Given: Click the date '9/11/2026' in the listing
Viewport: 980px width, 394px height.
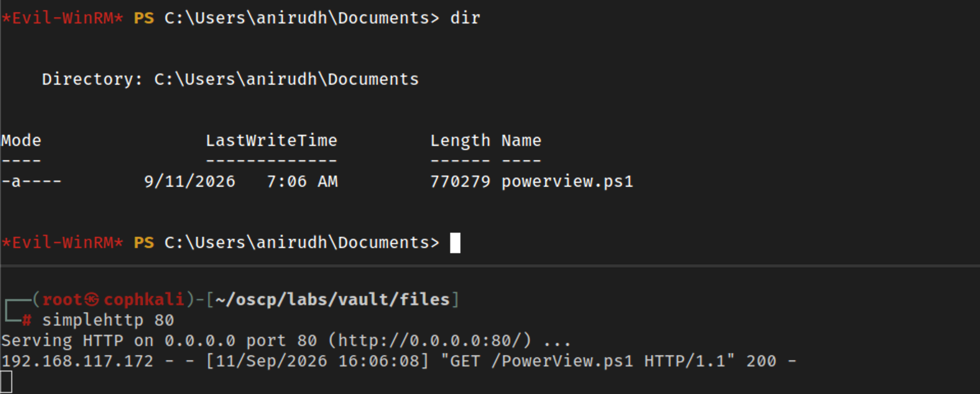Looking at the screenshot, I should pyautogui.click(x=189, y=181).
